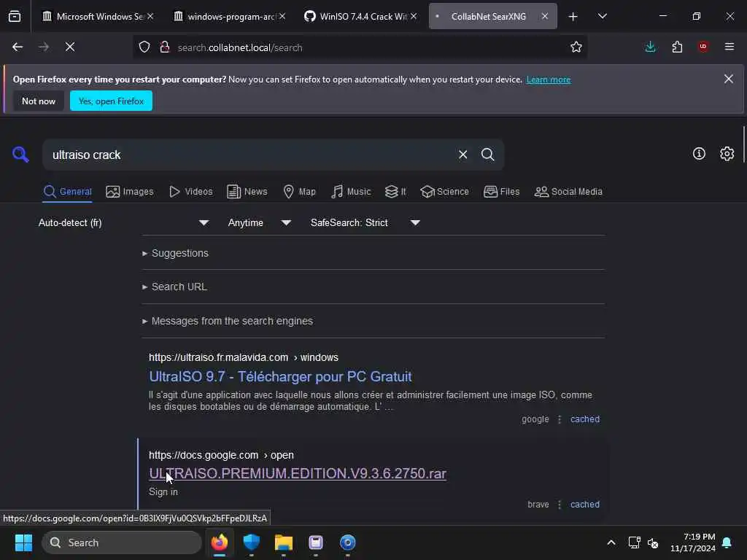The width and height of the screenshot is (747, 560).
Task: Close the CollabNet SearXNG tab
Action: [x=544, y=17]
